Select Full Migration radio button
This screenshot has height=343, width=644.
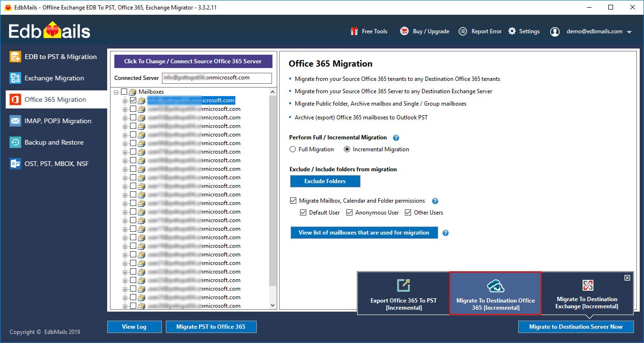coord(293,149)
